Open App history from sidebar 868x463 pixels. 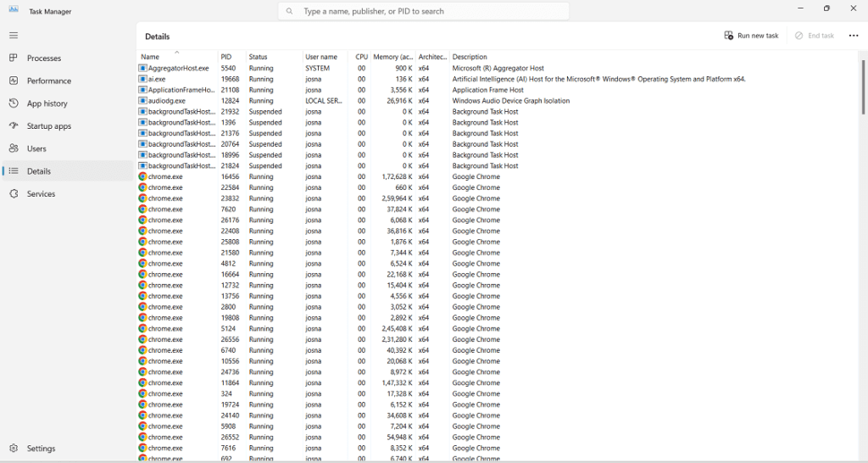[x=46, y=103]
